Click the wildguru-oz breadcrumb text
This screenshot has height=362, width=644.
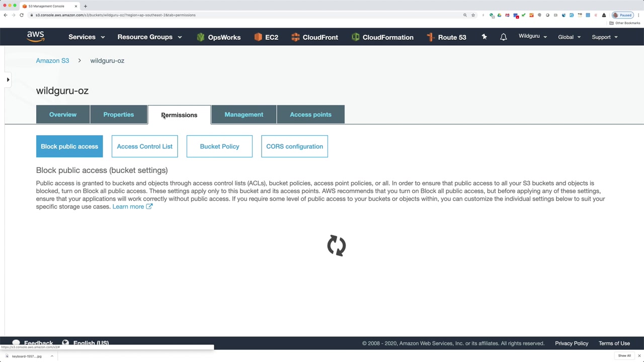coord(107,61)
